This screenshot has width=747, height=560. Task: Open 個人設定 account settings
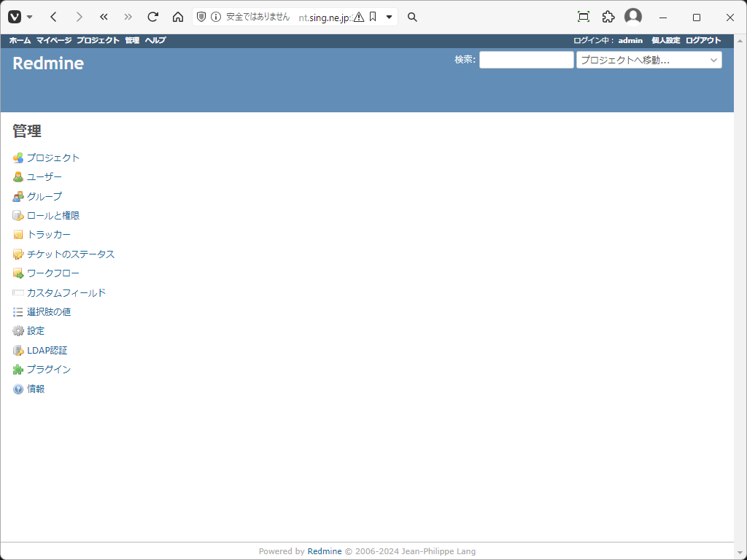pyautogui.click(x=666, y=41)
